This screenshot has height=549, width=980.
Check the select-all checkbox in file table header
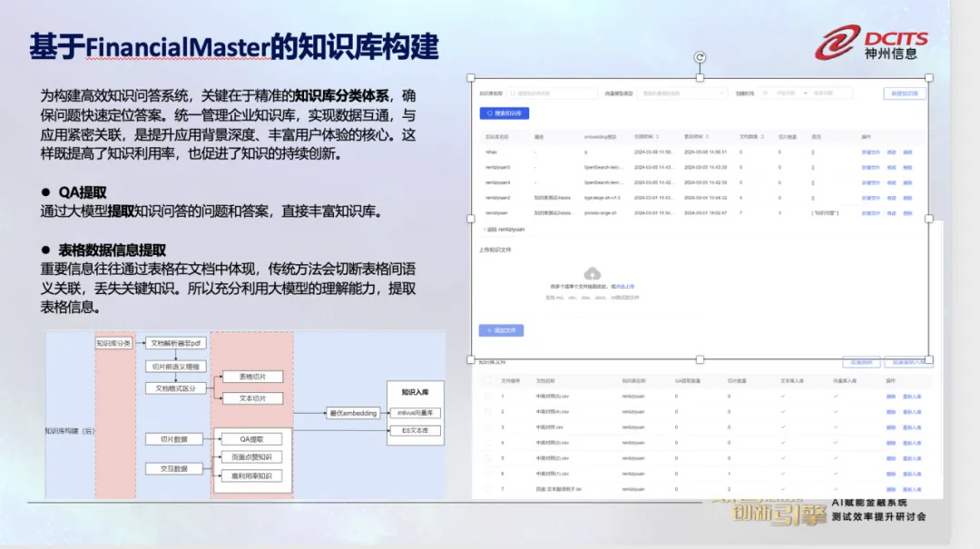[489, 381]
